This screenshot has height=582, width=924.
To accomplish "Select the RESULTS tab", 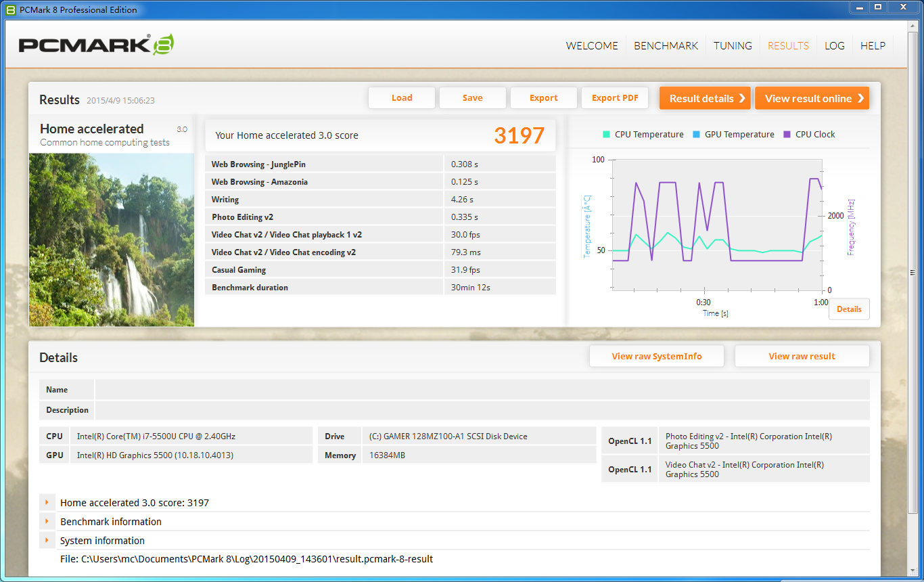I will 788,45.
